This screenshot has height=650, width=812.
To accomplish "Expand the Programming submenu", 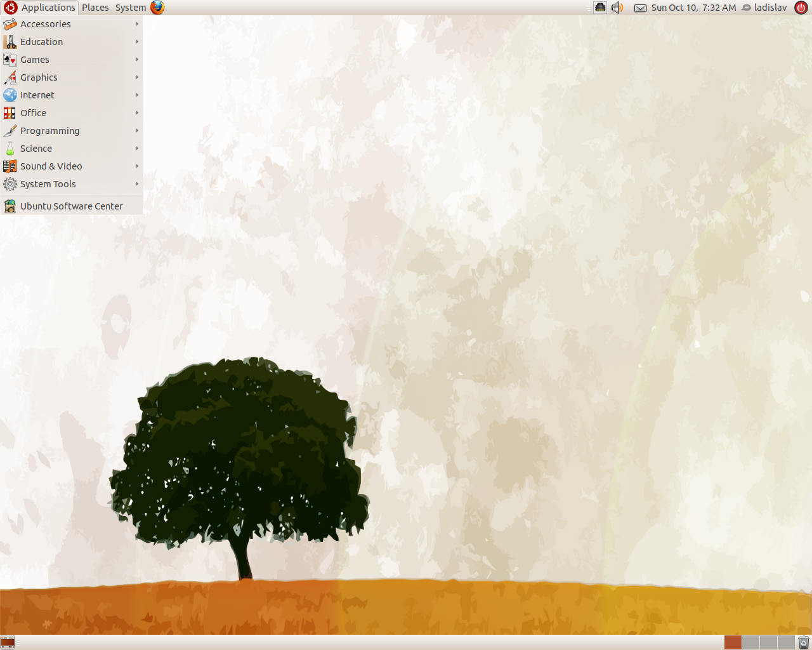I will tap(72, 131).
